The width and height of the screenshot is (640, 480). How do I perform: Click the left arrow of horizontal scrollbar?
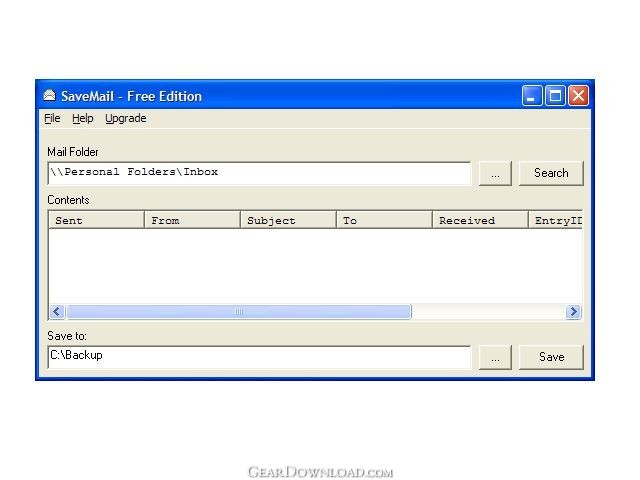click(57, 312)
